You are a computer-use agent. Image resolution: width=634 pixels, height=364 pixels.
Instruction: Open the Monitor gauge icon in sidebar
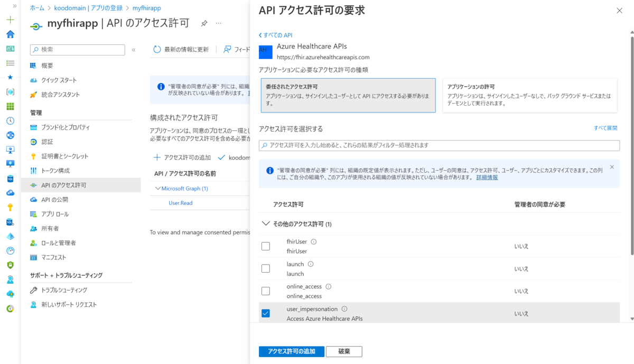pyautogui.click(x=10, y=250)
